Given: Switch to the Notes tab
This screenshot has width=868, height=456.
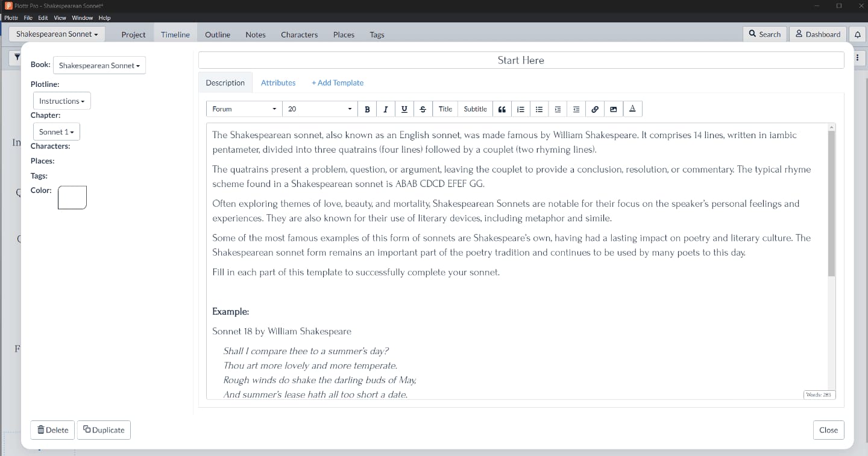Looking at the screenshot, I should pyautogui.click(x=256, y=34).
